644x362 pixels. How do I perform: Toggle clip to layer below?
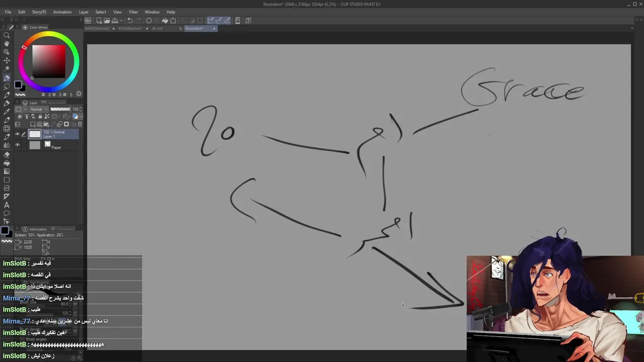coord(20,117)
